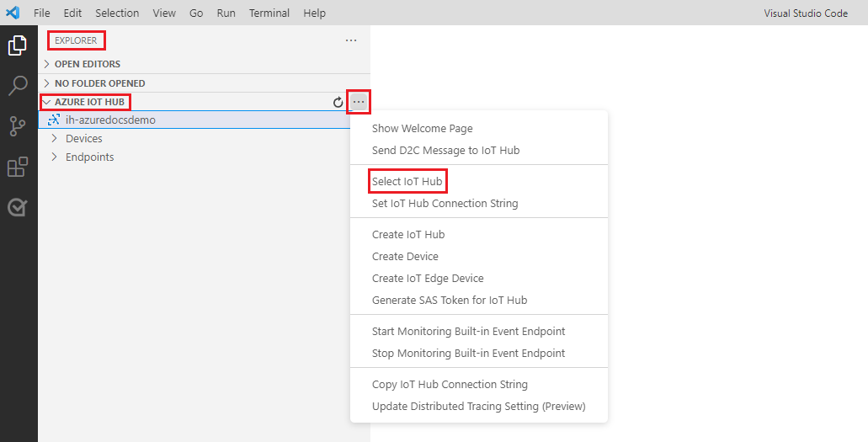Click the Explorer panel more actions ellipsis

click(351, 40)
